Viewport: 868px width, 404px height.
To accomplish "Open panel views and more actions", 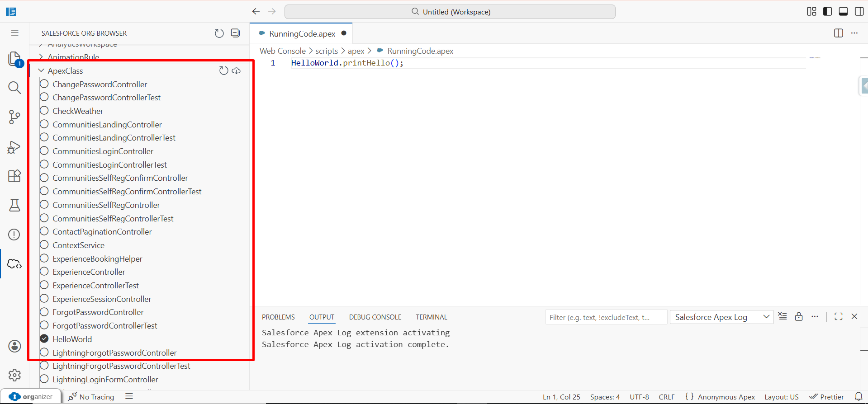I will 815,316.
